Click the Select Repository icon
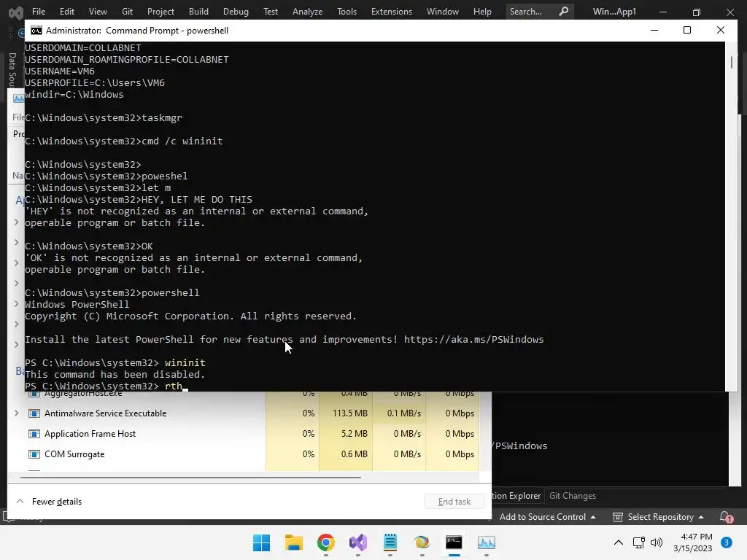The image size is (747, 560). click(617, 517)
